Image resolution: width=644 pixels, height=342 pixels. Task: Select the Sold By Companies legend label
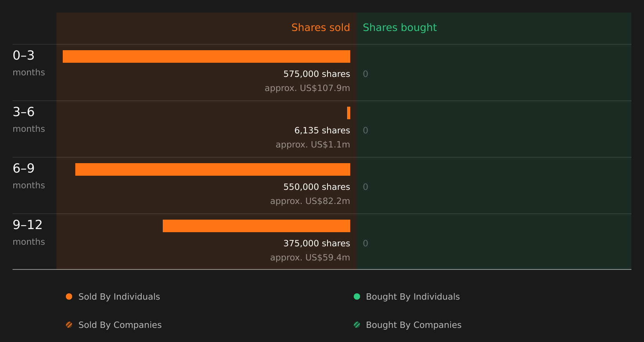click(120, 325)
